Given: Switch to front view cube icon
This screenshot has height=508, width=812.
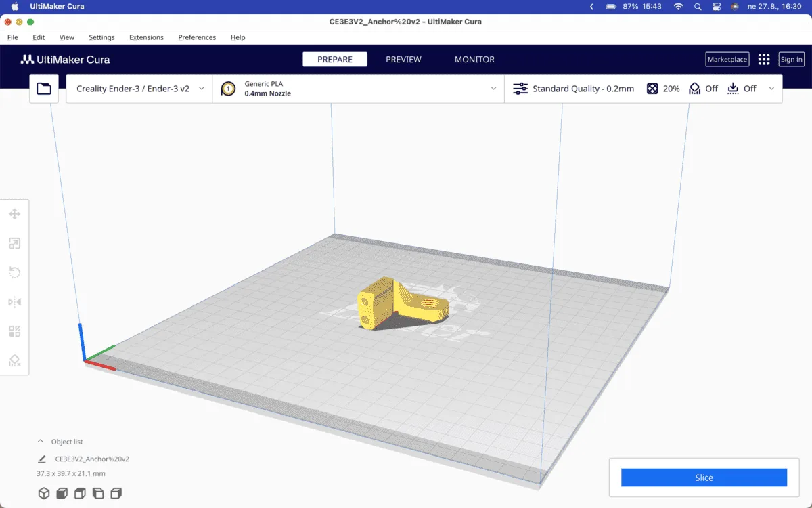Looking at the screenshot, I should pyautogui.click(x=62, y=493).
